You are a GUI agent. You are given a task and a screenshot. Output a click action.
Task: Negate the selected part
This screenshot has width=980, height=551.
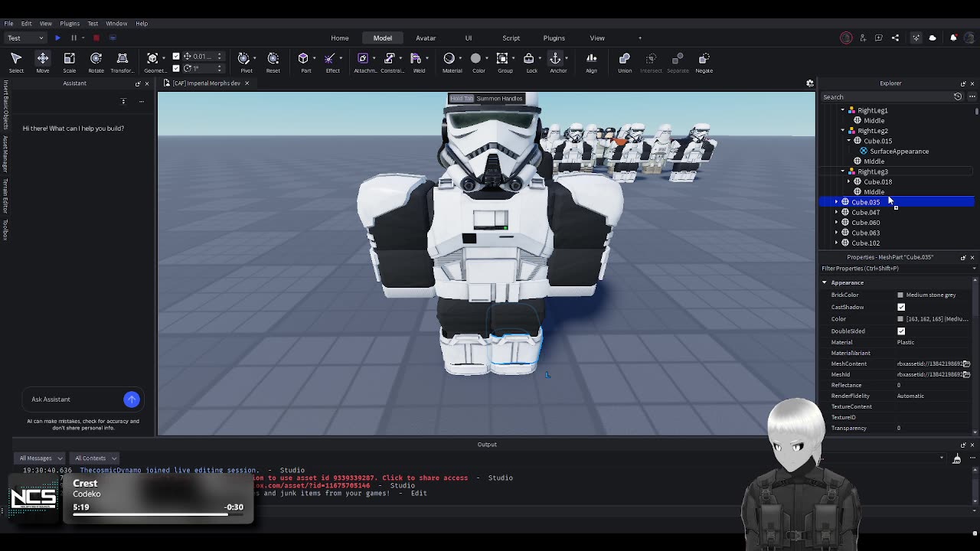click(704, 63)
